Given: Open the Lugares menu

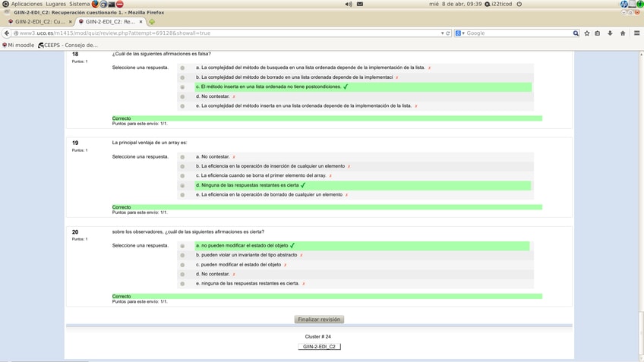Looking at the screenshot, I should pos(55,4).
